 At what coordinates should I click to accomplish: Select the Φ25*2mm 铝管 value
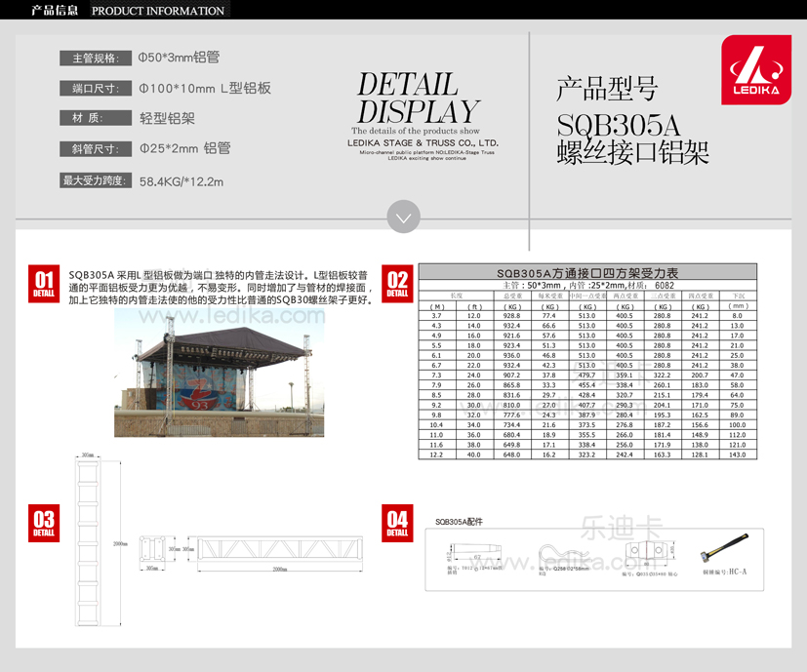[184, 148]
